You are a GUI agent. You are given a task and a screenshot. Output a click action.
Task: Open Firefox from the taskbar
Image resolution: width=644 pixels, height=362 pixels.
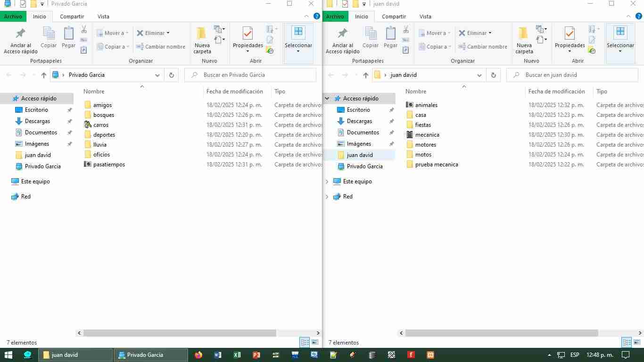click(x=198, y=355)
